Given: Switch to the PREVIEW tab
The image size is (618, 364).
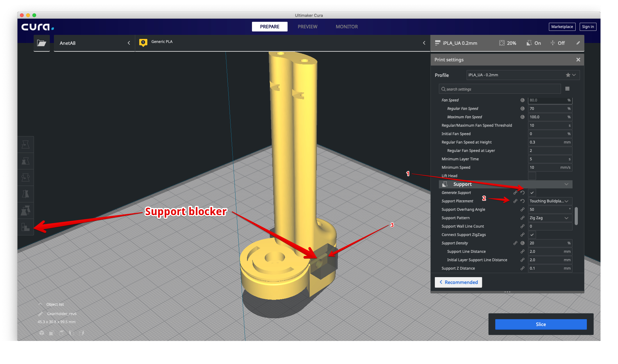Looking at the screenshot, I should [x=307, y=26].
